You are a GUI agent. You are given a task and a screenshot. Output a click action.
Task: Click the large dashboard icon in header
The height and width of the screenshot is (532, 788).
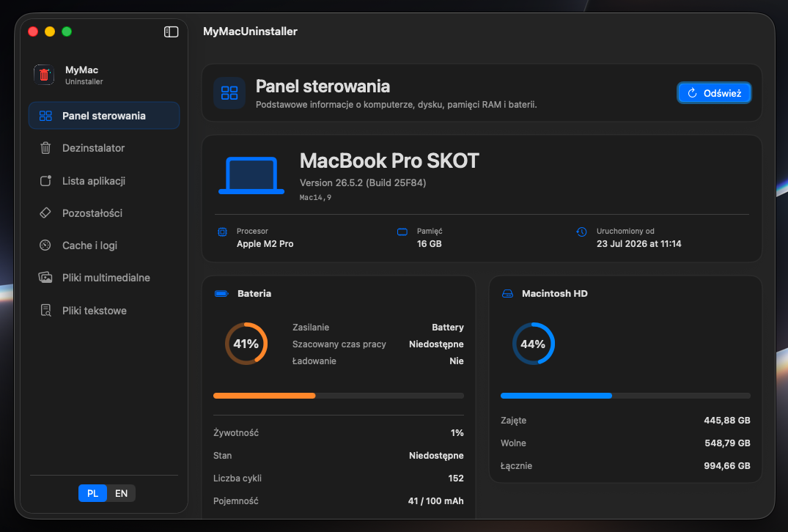(x=229, y=93)
